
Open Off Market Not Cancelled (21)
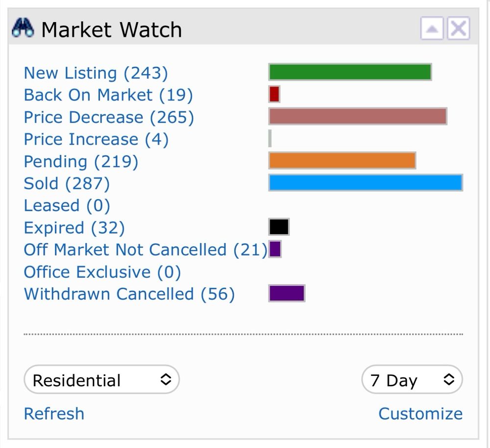(x=146, y=250)
